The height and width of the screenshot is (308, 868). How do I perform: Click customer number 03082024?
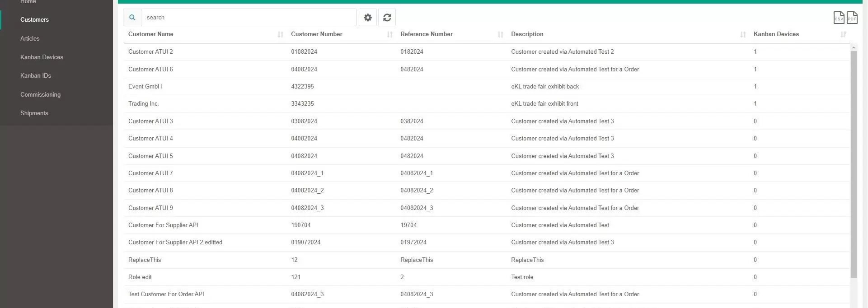304,121
